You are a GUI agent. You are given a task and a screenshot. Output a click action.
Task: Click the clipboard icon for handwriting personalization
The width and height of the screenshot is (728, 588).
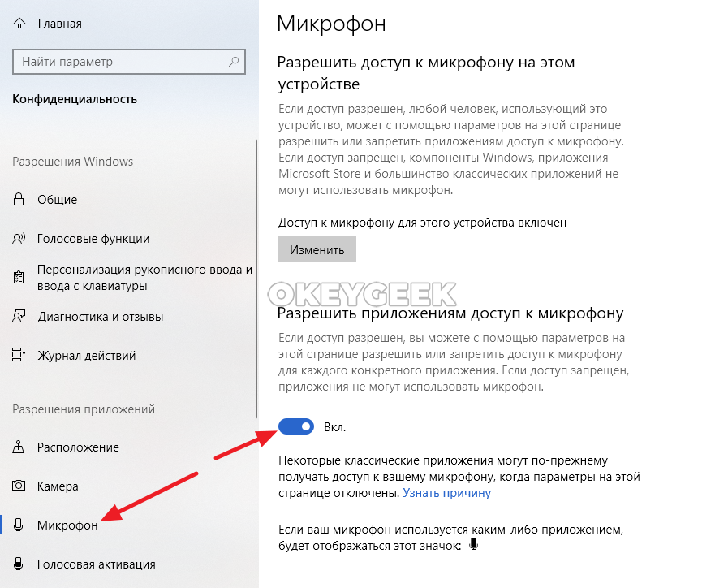(x=19, y=277)
